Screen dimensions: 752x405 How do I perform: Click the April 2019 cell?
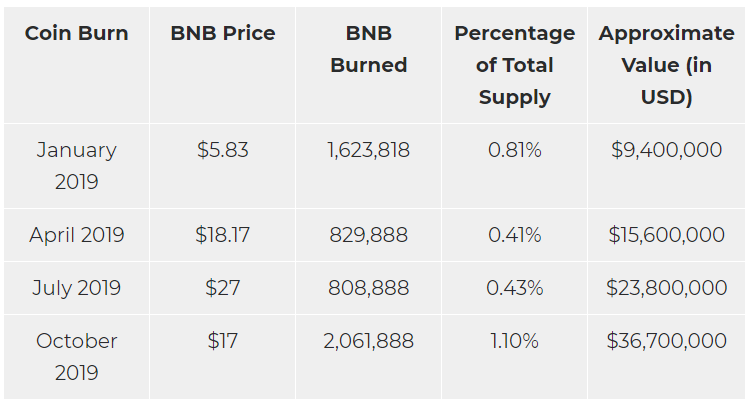tap(77, 235)
